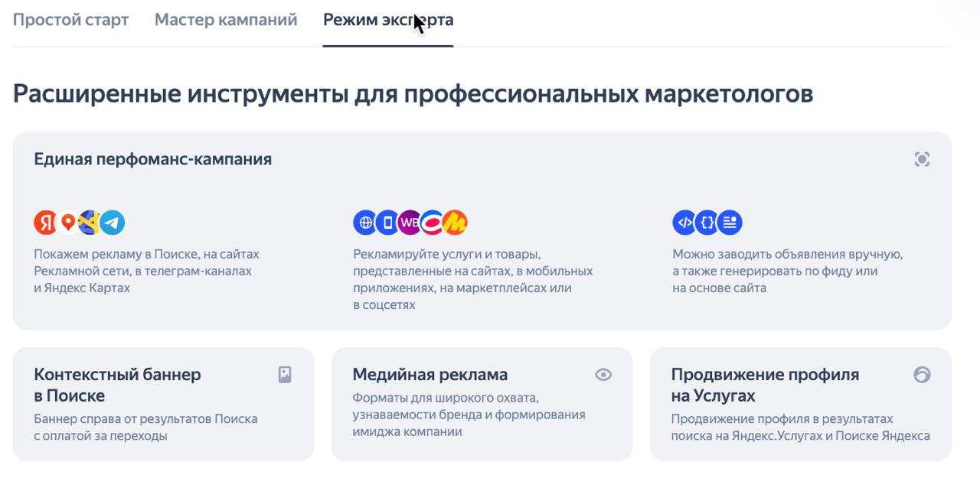Click the image icon on the contextual banner card
The image size is (980, 488).
click(285, 375)
